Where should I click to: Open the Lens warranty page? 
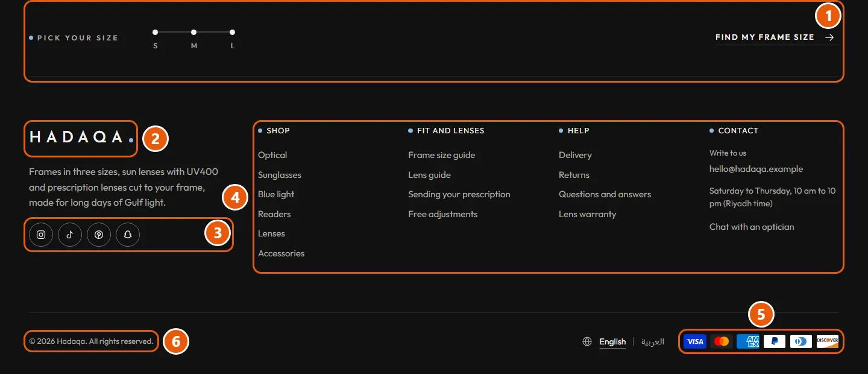[x=588, y=214]
